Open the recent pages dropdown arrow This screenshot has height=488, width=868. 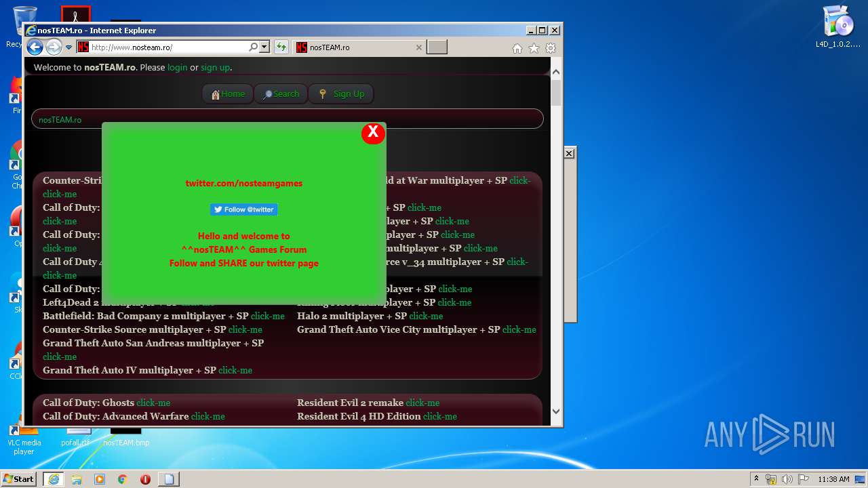tap(68, 47)
